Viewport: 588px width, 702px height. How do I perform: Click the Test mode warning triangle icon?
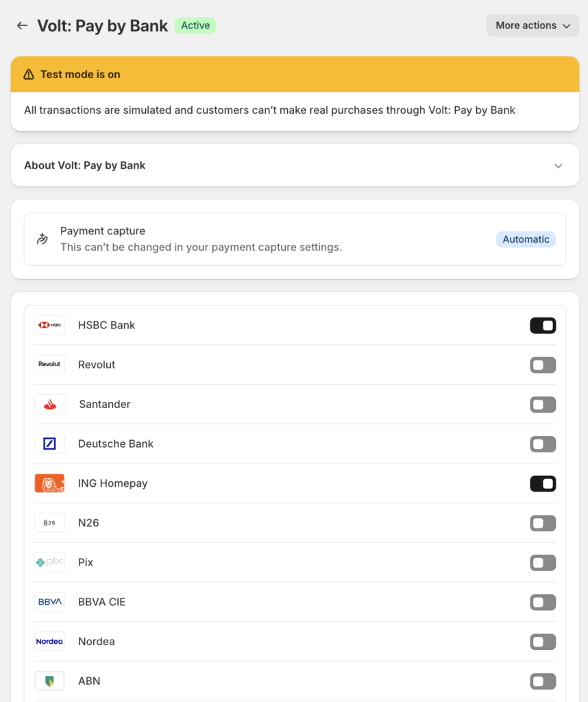[29, 74]
